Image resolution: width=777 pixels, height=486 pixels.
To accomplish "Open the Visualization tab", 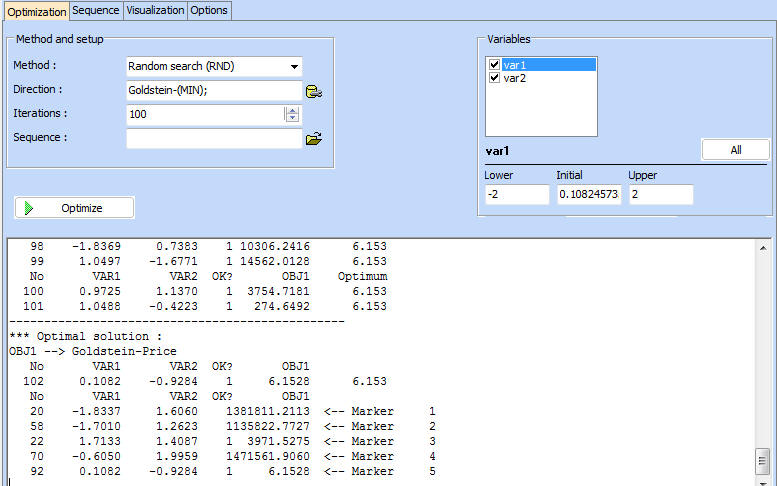I will [155, 10].
